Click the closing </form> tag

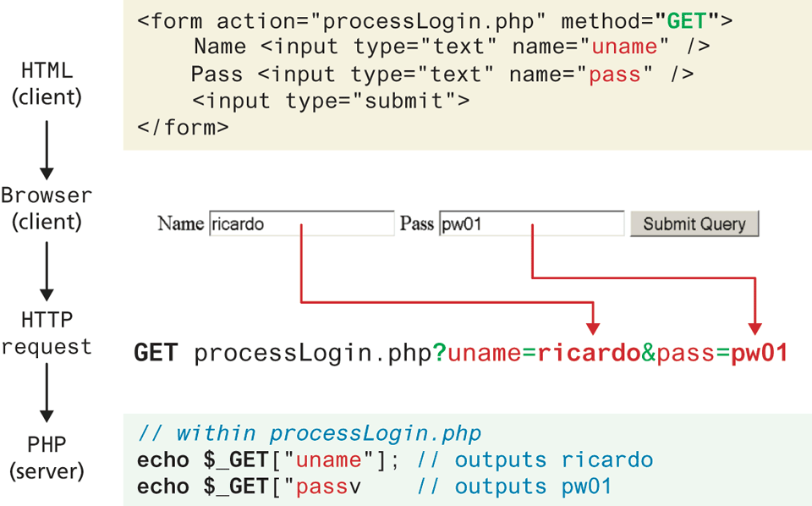point(182,129)
